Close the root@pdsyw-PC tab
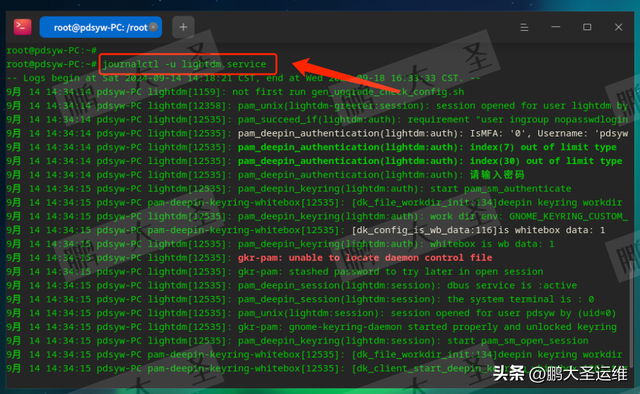Screen dimensions: 640x394 (x=153, y=27)
